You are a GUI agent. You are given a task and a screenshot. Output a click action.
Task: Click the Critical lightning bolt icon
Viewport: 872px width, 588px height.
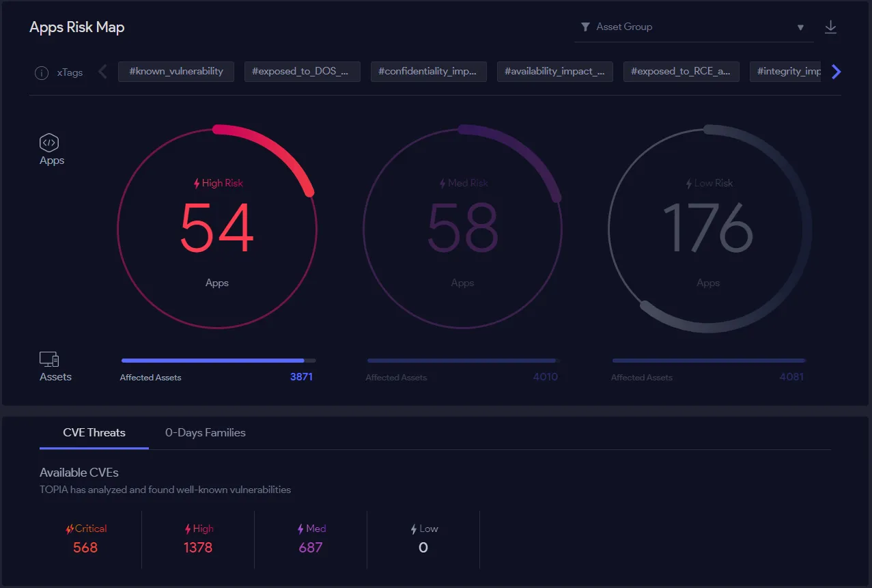(70, 529)
